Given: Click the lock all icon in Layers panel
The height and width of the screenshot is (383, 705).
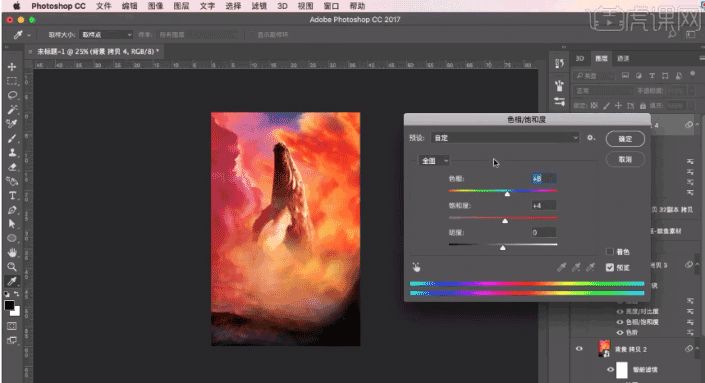Looking at the screenshot, I should coord(643,106).
